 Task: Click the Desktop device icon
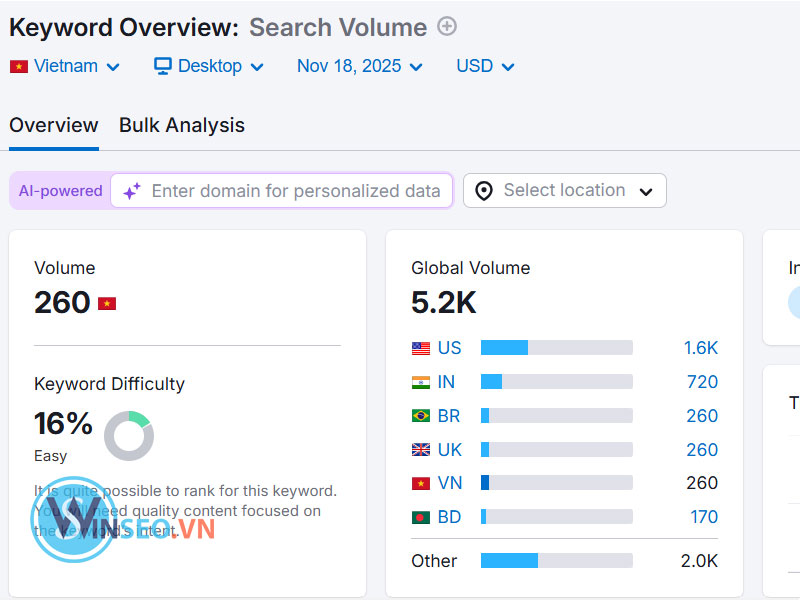point(161,66)
